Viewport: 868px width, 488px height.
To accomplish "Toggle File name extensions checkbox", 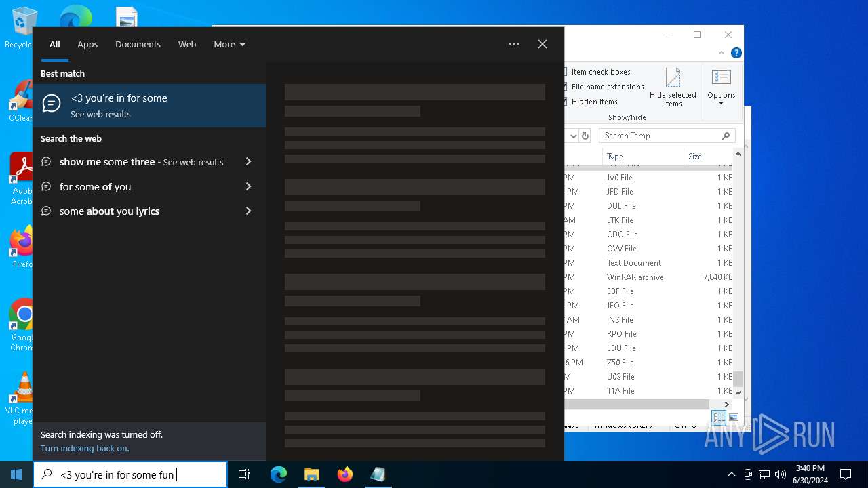I will (x=606, y=87).
